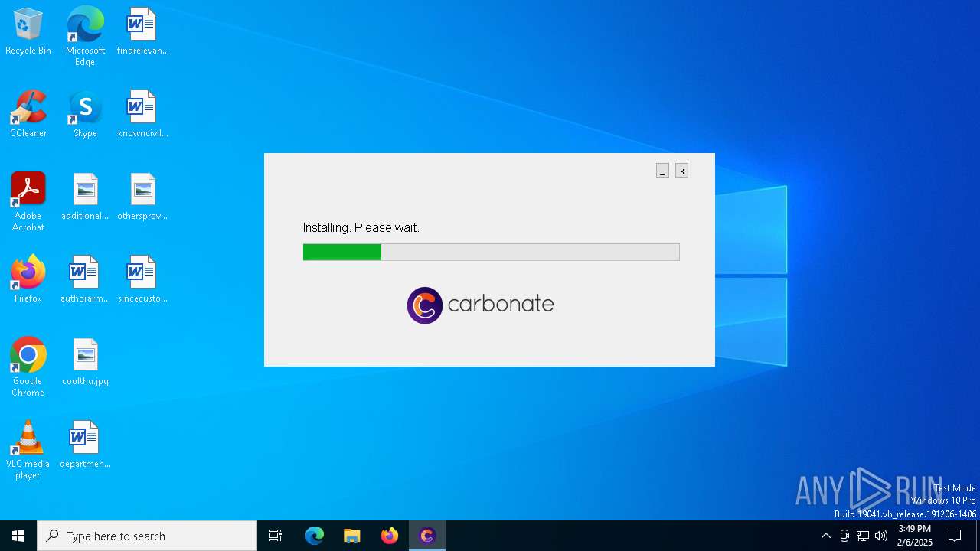The image size is (980, 551).
Task: Open the Action Center notifications icon
Action: click(955, 536)
